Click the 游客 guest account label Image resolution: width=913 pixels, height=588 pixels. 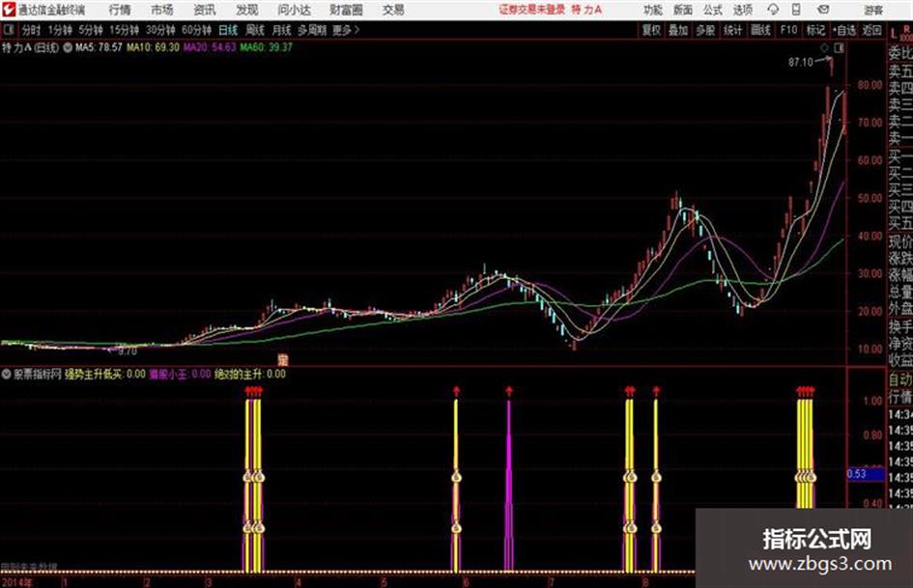coord(872,10)
